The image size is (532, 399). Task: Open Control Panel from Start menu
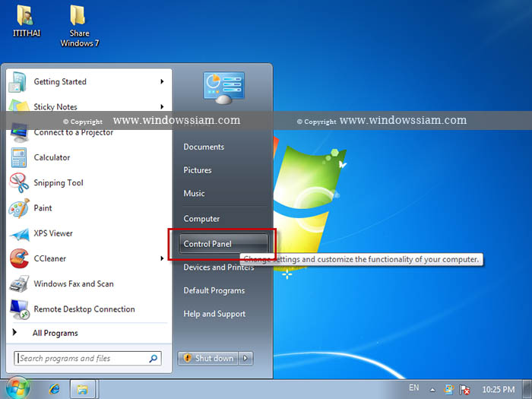tap(223, 244)
